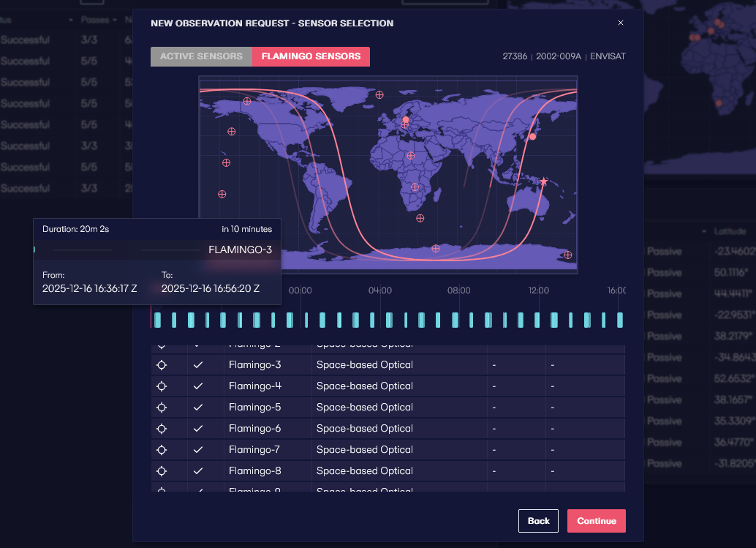Image resolution: width=756 pixels, height=548 pixels.
Task: Toggle the checkmark for Flamingo-5
Action: (197, 408)
